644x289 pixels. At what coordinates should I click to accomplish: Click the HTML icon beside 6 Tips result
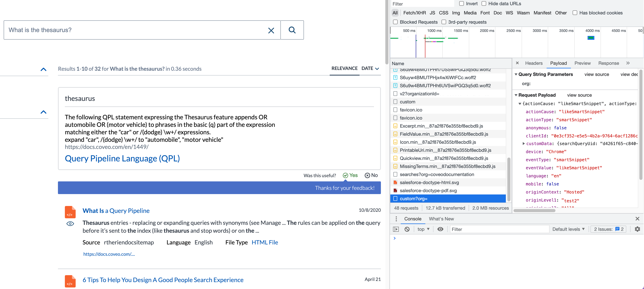coord(70,281)
